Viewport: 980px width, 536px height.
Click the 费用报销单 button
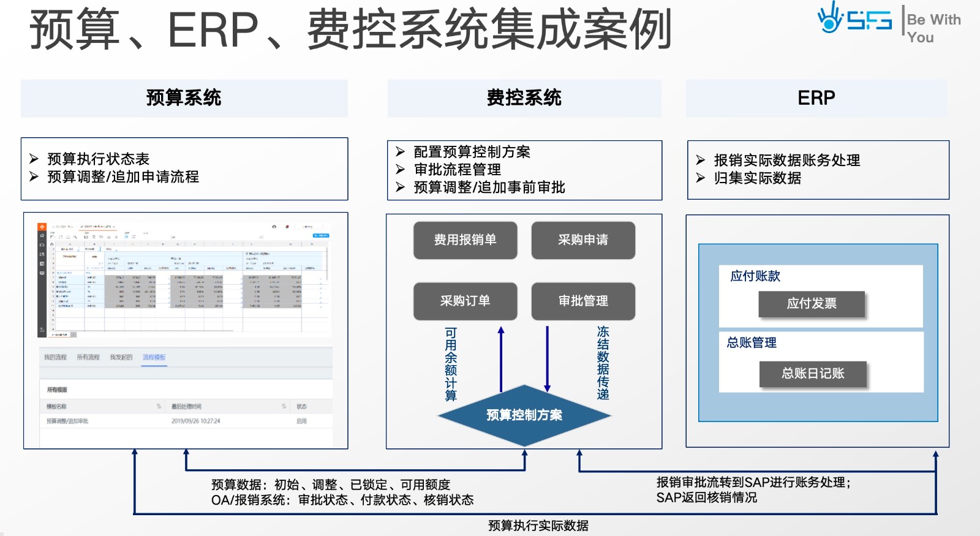[x=465, y=240]
